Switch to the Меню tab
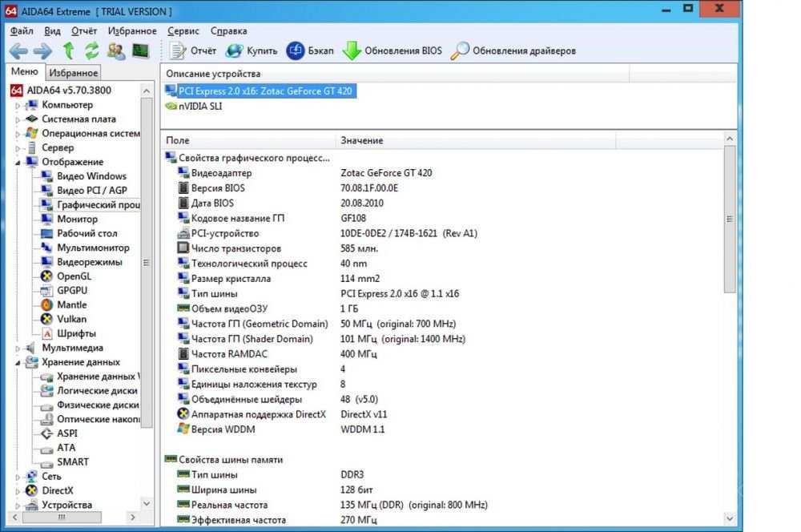The height and width of the screenshot is (532, 801). (x=25, y=71)
